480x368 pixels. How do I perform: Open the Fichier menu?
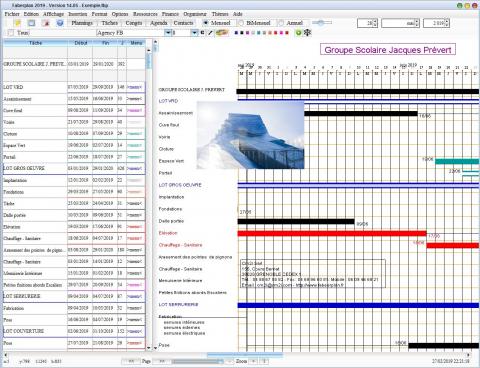coord(12,14)
